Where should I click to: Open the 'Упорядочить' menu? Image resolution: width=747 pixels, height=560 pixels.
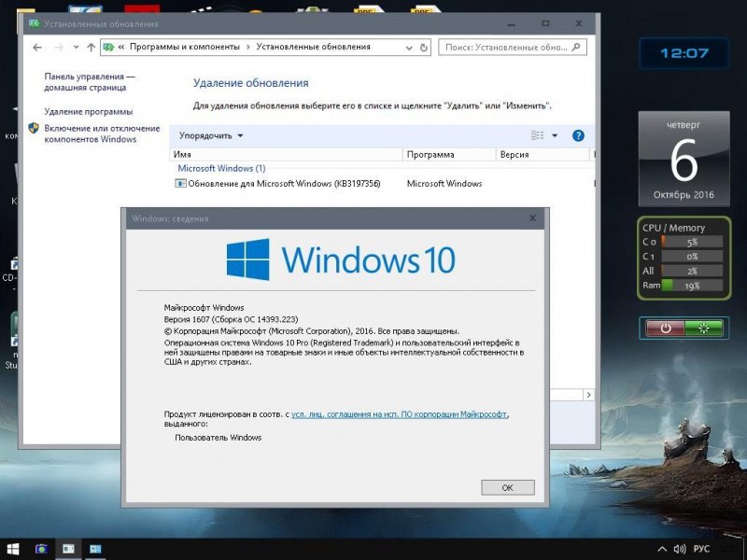(x=211, y=135)
